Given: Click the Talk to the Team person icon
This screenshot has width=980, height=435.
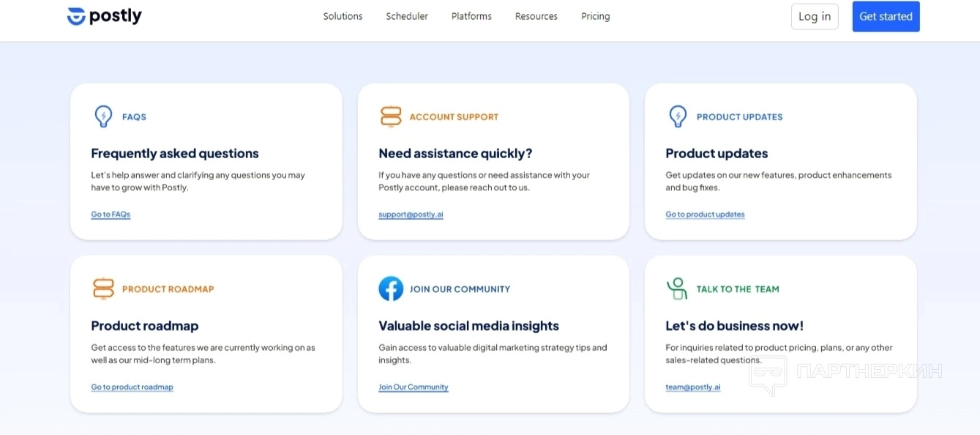Looking at the screenshot, I should coord(677,289).
